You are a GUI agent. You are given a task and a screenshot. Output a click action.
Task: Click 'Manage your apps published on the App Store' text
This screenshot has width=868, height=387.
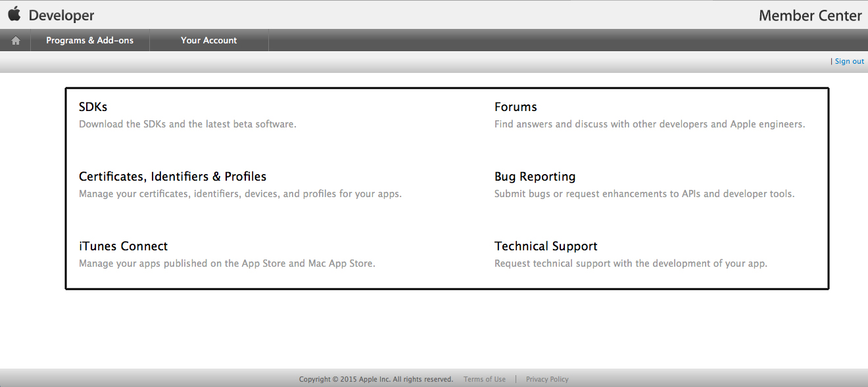227,263
